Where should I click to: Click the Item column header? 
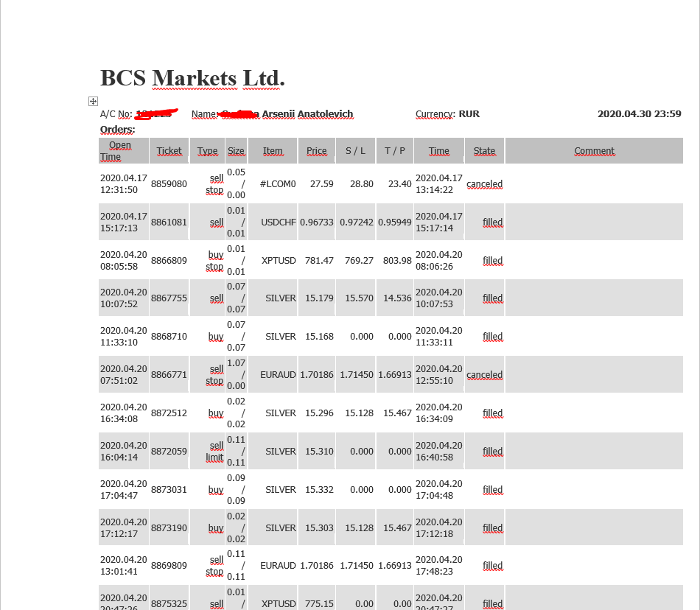pyautogui.click(x=273, y=151)
